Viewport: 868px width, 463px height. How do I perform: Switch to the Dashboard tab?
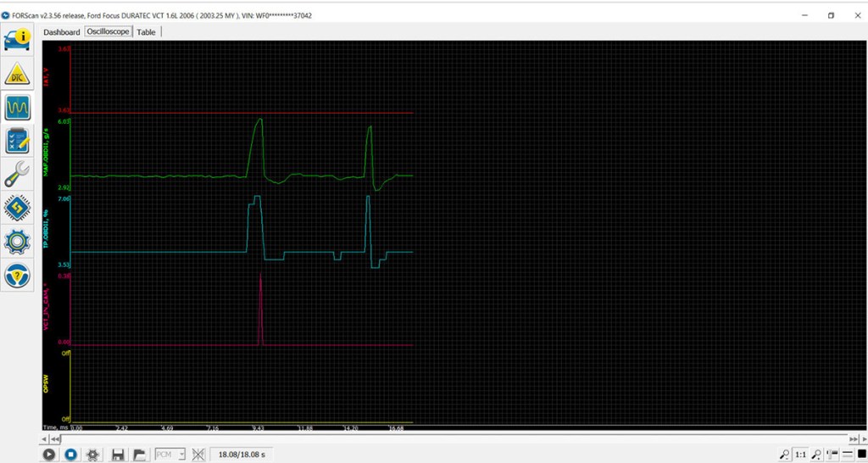[62, 32]
